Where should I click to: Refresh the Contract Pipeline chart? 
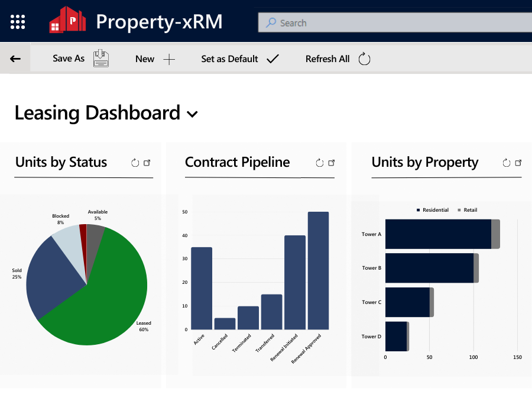click(320, 163)
